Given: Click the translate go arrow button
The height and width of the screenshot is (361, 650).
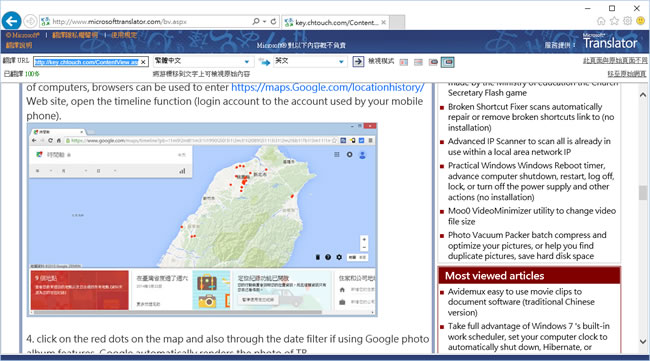Looking at the screenshot, I should pyautogui.click(x=358, y=62).
